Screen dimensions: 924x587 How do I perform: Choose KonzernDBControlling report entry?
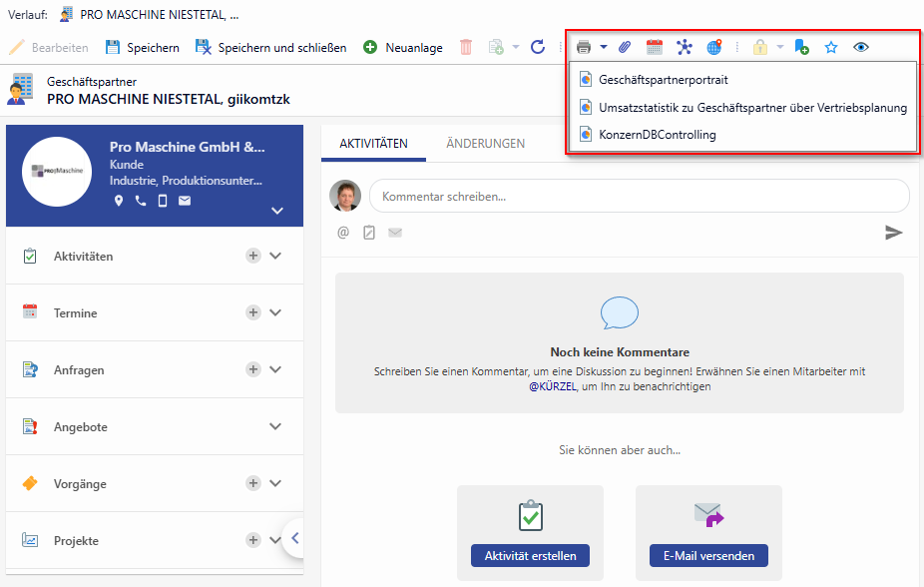coord(657,135)
